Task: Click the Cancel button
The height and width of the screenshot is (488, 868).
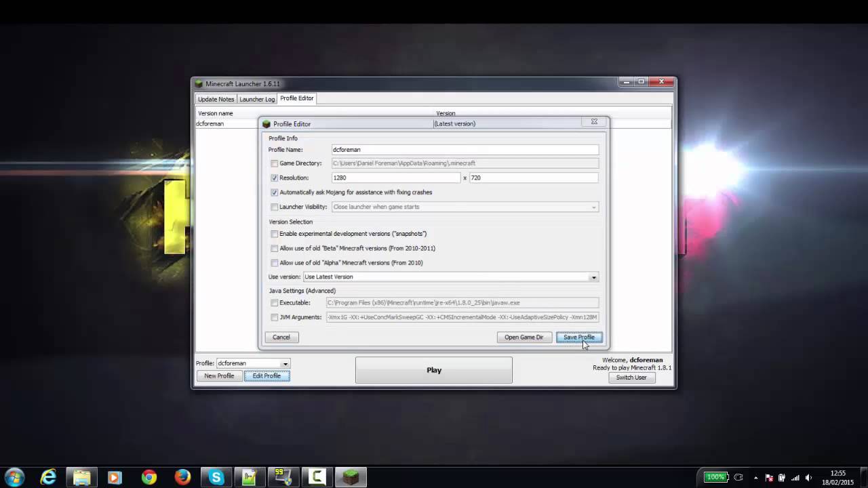Action: (281, 337)
